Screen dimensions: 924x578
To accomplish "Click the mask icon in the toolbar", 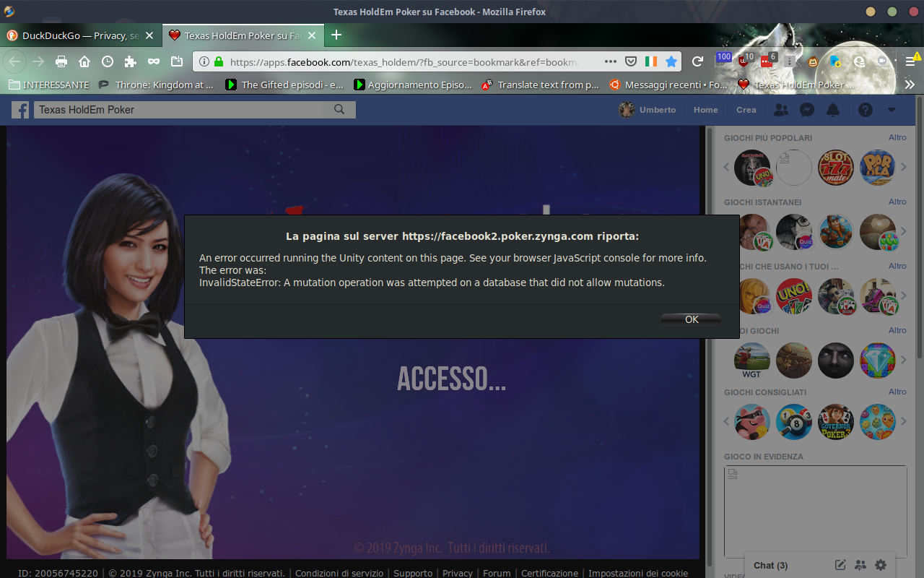I will pyautogui.click(x=154, y=61).
